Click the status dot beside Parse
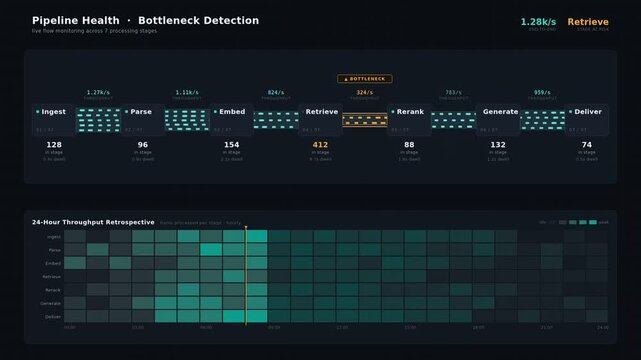This screenshot has width=641, height=360. 126,112
